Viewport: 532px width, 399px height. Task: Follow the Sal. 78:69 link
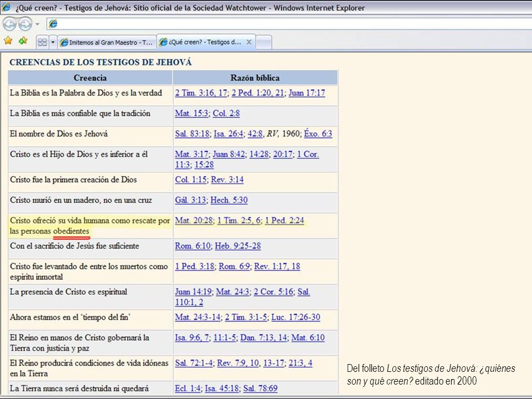click(260, 388)
